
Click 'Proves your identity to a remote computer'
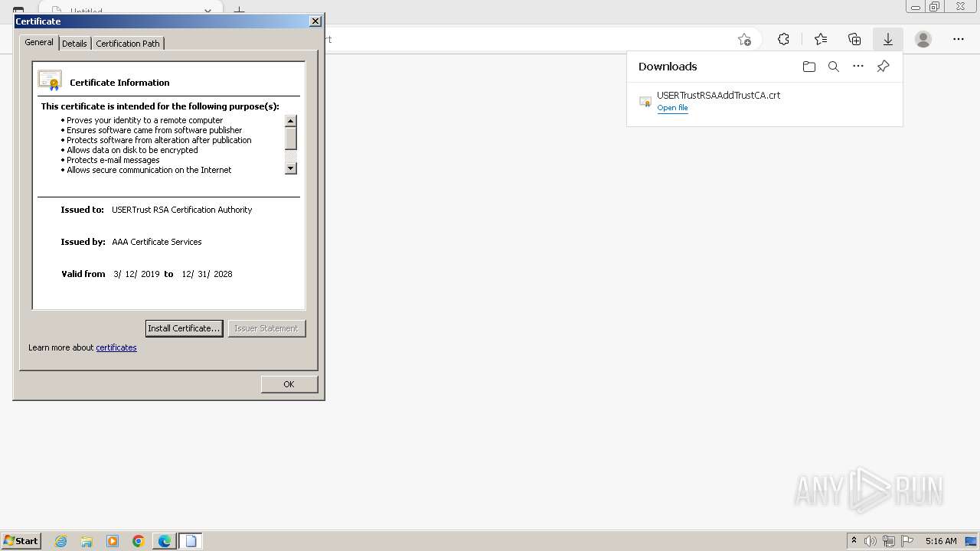point(145,120)
